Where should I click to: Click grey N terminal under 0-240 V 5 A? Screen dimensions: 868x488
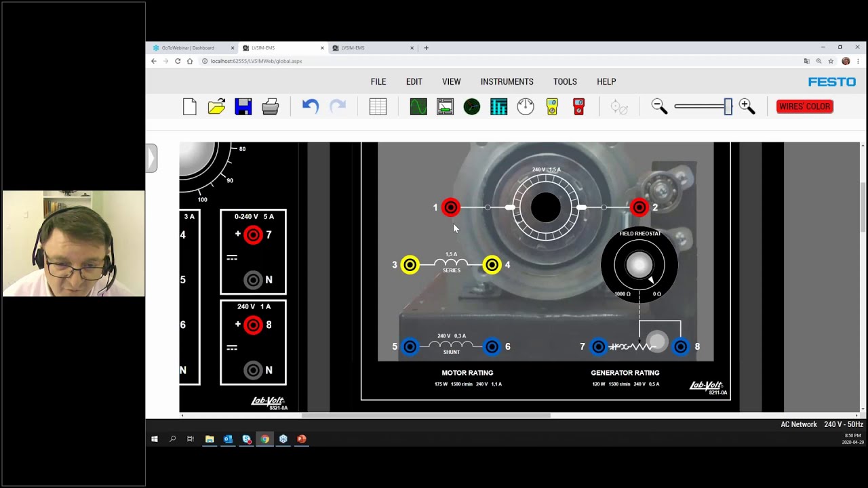[x=253, y=279]
